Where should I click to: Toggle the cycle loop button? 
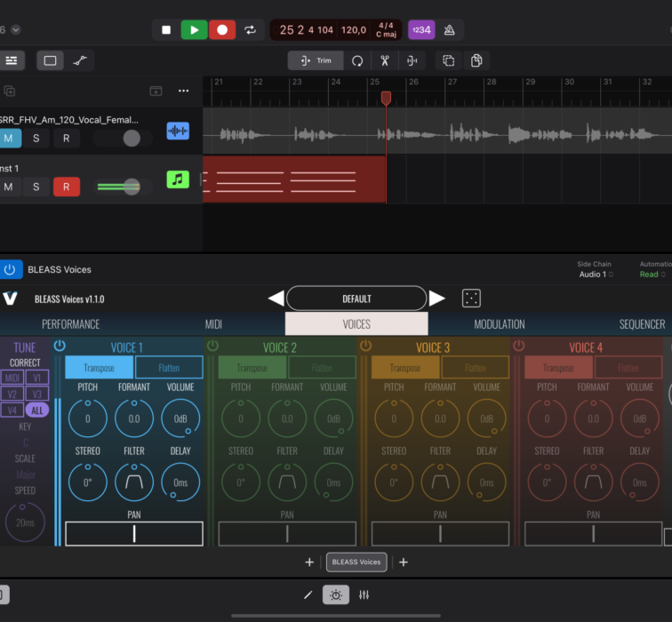[x=250, y=29]
